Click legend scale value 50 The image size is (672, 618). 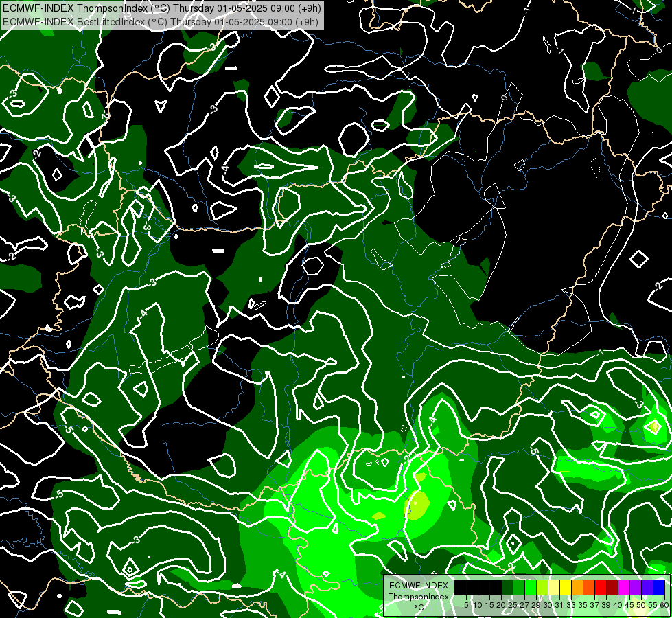pos(641,605)
